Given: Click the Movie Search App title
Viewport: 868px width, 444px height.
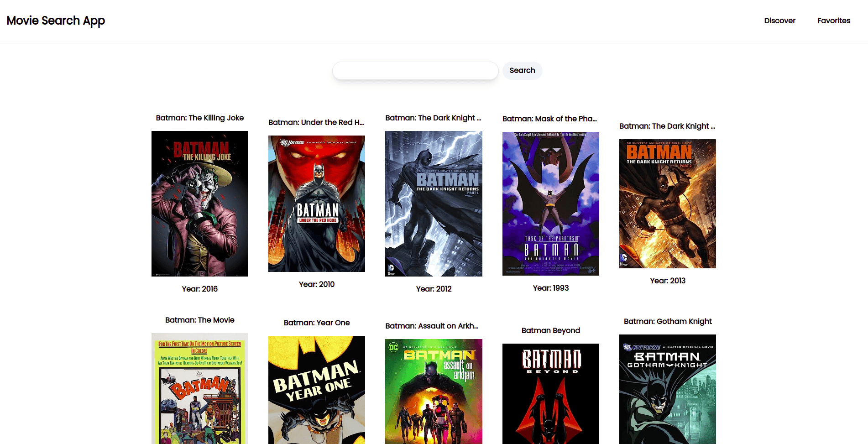Looking at the screenshot, I should [x=56, y=21].
